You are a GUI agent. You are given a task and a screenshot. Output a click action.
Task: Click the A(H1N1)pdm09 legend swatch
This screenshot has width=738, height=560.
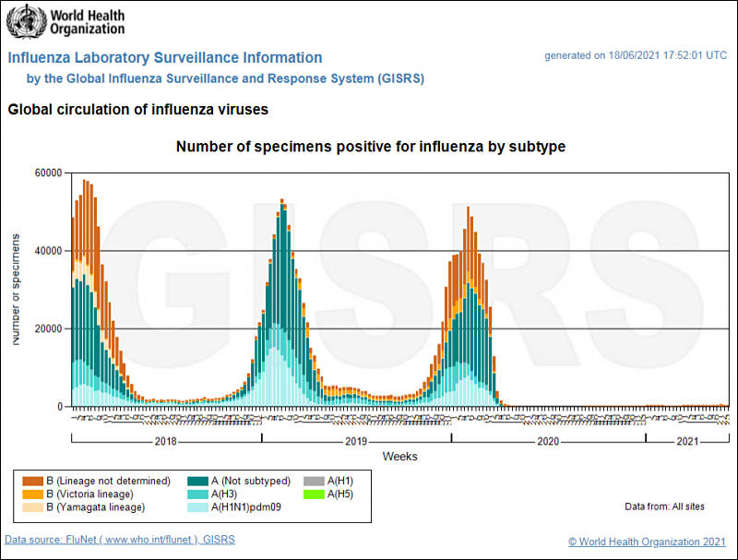(x=197, y=507)
